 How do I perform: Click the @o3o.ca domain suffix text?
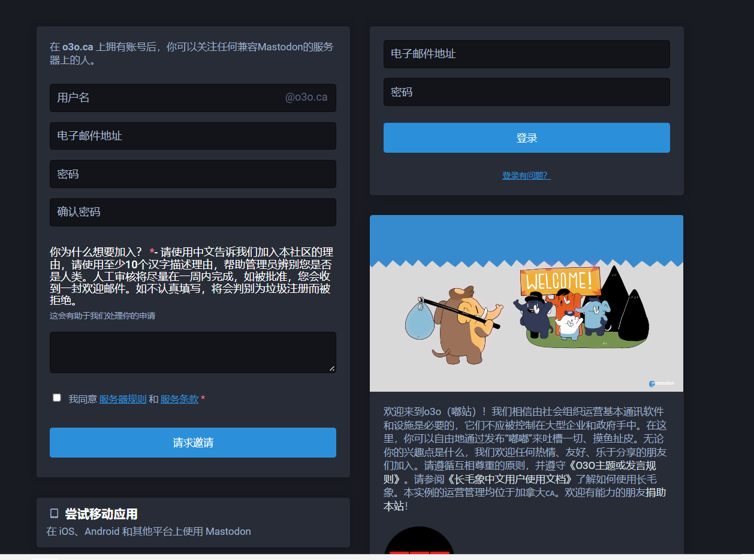306,98
